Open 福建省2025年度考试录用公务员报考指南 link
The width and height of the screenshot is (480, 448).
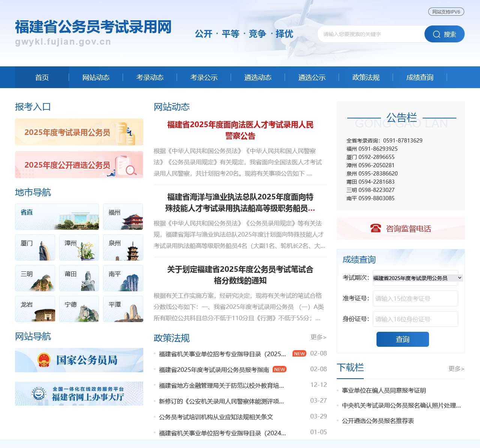(214, 370)
